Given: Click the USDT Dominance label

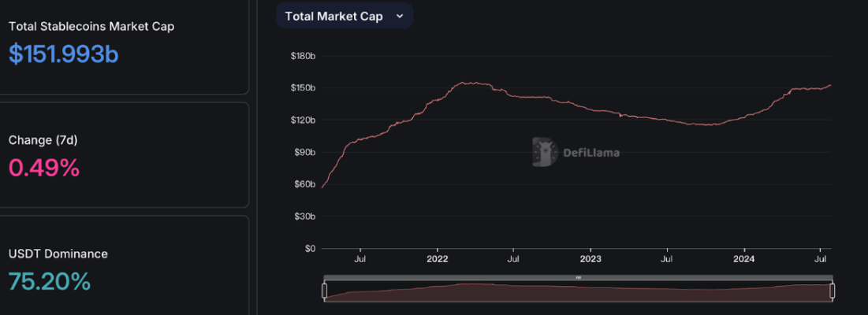Looking at the screenshot, I should click(58, 254).
